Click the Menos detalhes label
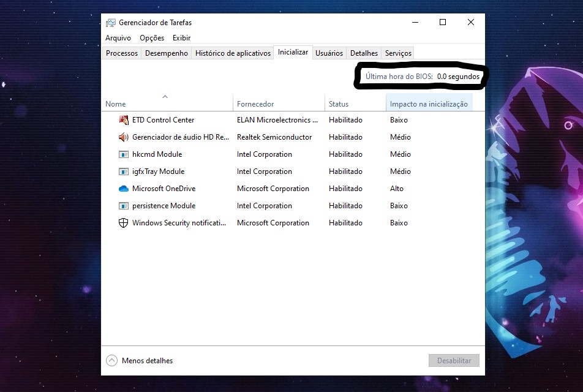 [147, 360]
